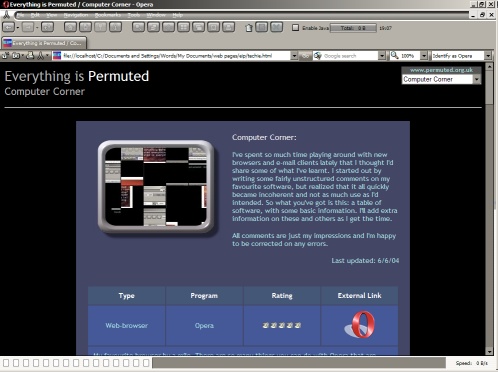Open the Wand icon dropdown arrow
This screenshot has width=498, height=372.
47,56
